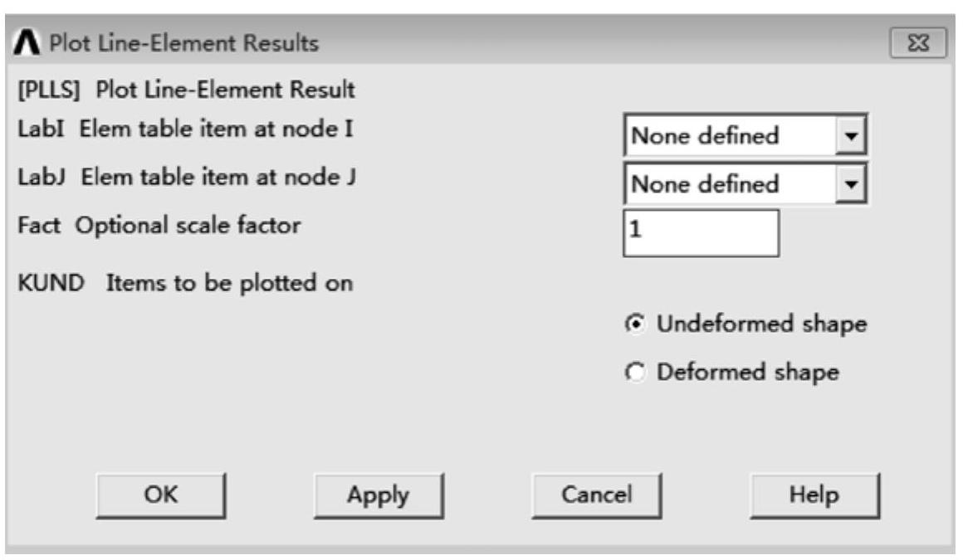Click the ANSYS logo in title bar
963x560 pixels.
[x=27, y=43]
